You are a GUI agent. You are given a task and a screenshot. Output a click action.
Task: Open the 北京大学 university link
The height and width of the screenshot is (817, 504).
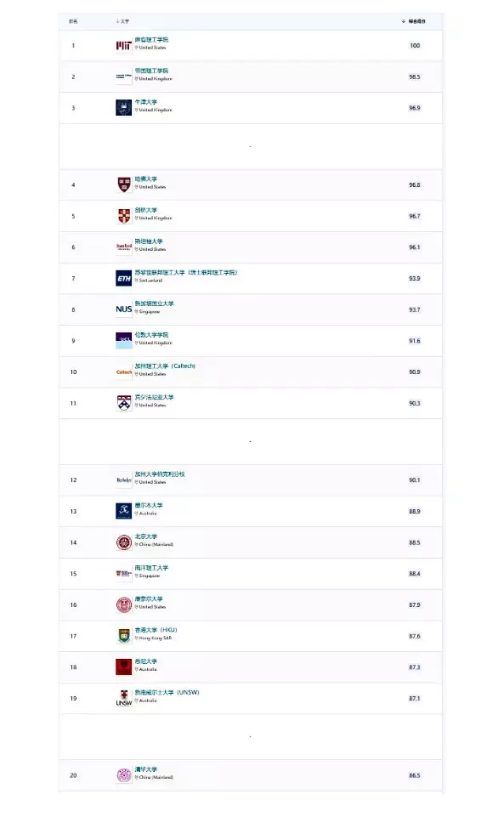coord(146,536)
